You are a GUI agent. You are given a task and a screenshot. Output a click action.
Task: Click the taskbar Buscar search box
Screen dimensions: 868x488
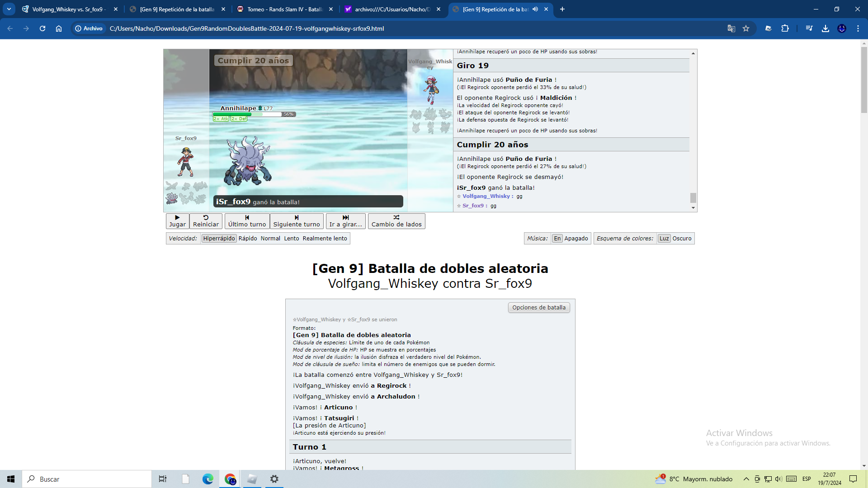[87, 479]
